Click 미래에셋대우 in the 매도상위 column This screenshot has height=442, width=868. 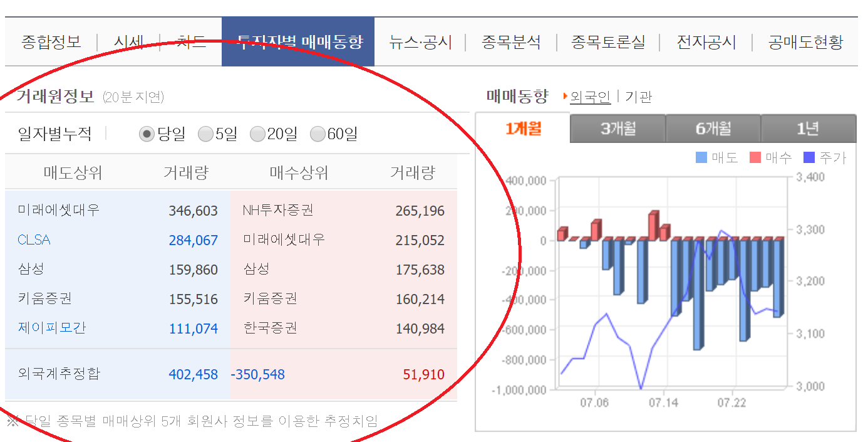(x=59, y=210)
